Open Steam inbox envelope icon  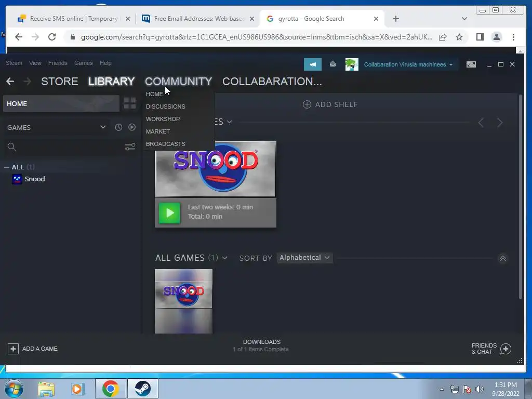[332, 64]
